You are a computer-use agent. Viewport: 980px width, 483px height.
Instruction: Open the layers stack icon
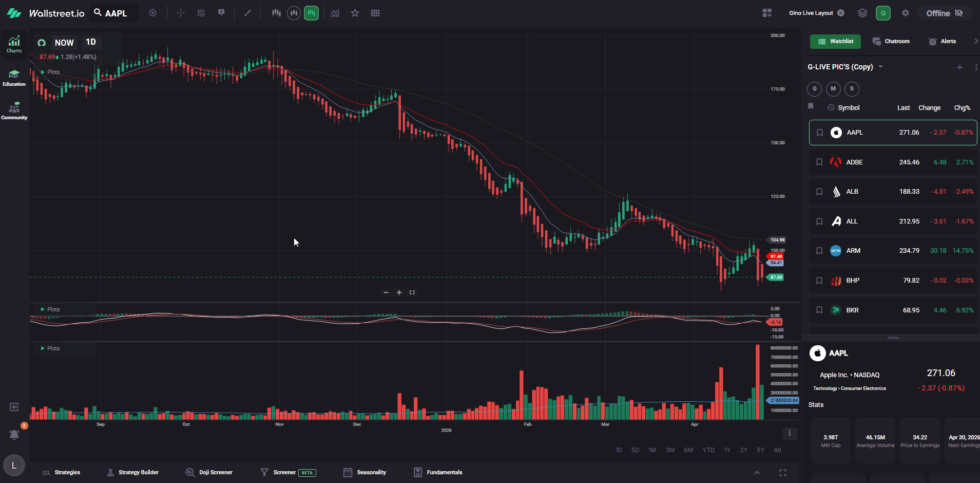click(x=862, y=13)
